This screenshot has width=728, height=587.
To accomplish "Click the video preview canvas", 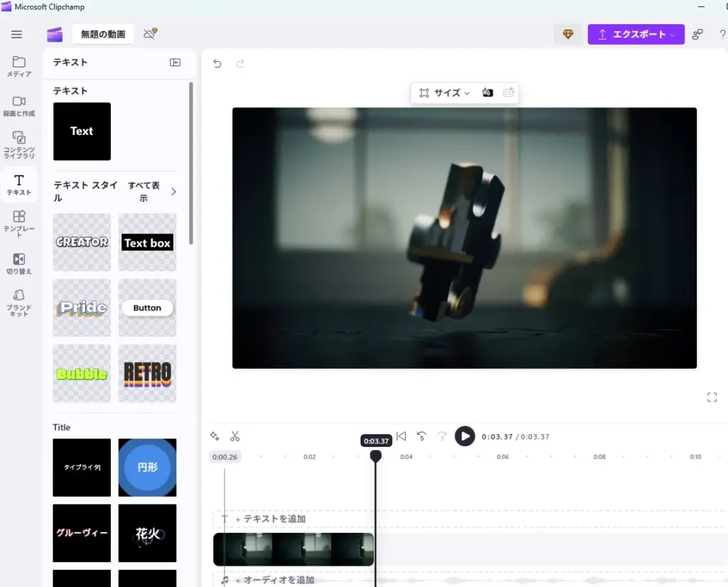I will [464, 238].
